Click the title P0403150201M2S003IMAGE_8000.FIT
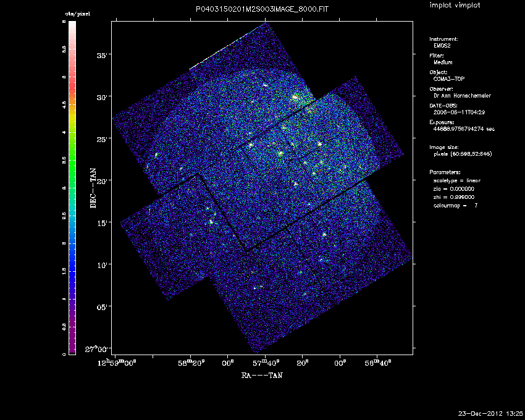Image resolution: width=525 pixels, height=420 pixels. pos(262,9)
